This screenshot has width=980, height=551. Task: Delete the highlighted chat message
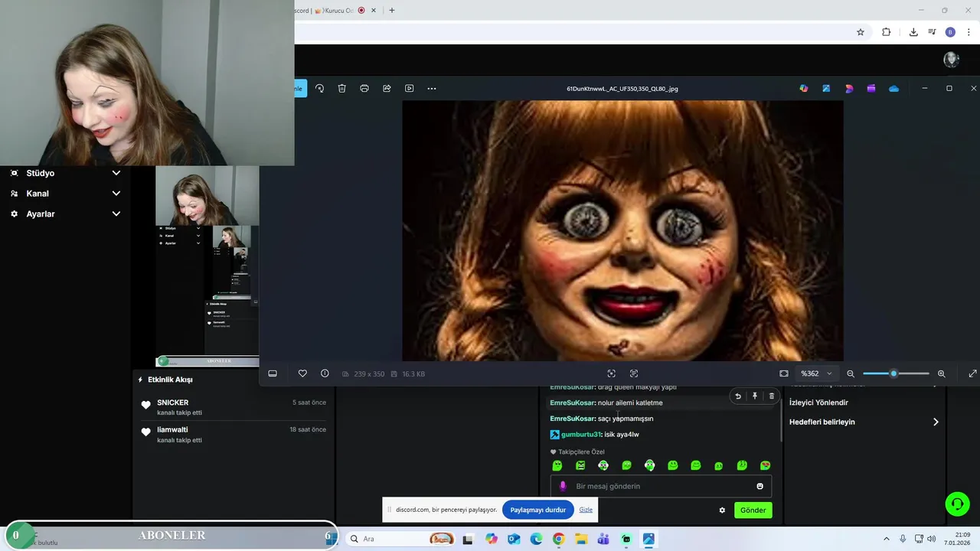click(x=771, y=396)
